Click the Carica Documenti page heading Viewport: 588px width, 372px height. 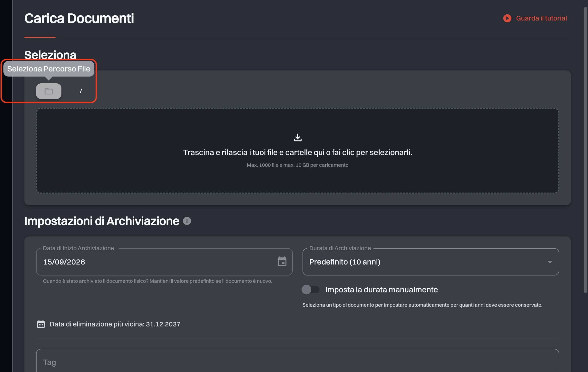[79, 18]
